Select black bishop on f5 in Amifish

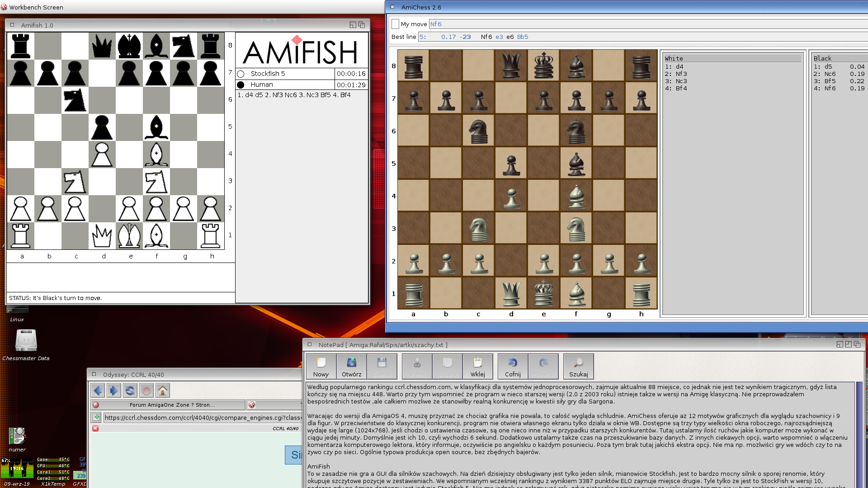156,127
